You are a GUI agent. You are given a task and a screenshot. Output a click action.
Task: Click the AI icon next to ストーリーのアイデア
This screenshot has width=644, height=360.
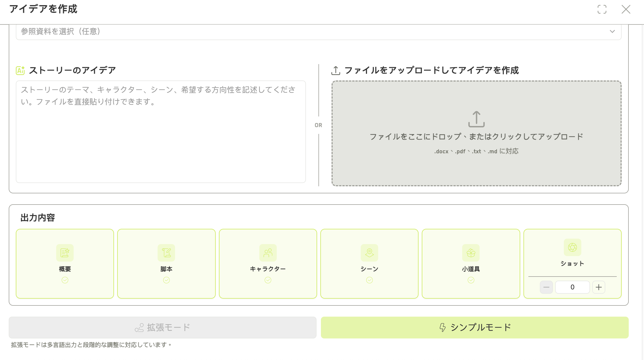point(20,70)
